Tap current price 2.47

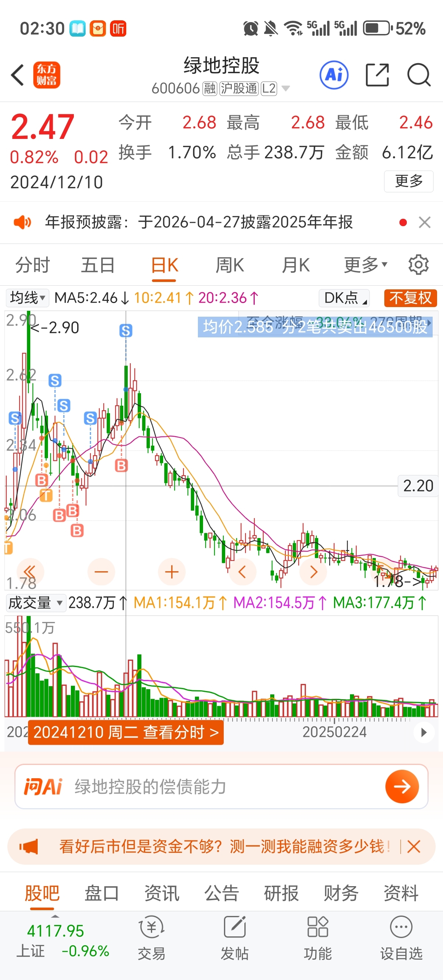tap(42, 127)
